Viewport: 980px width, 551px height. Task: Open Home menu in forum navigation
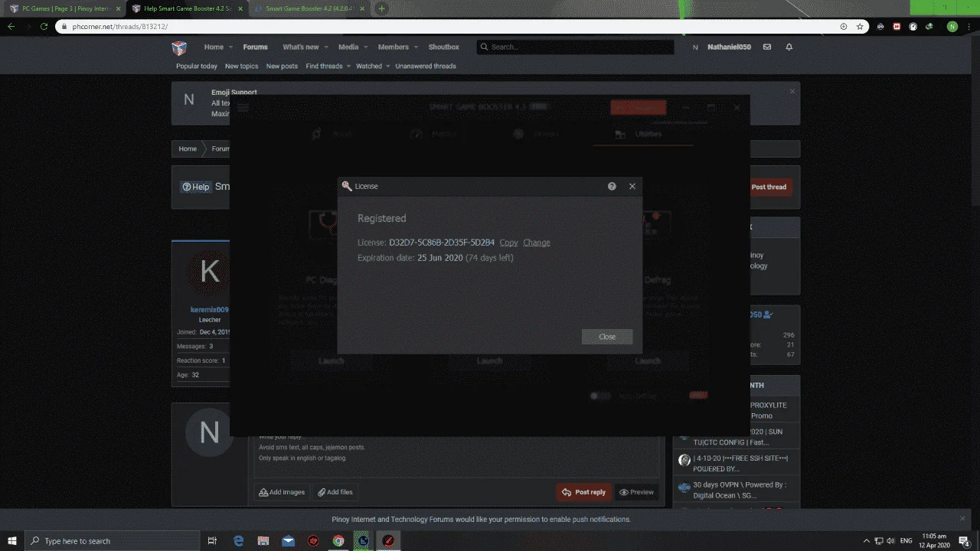pyautogui.click(x=214, y=47)
